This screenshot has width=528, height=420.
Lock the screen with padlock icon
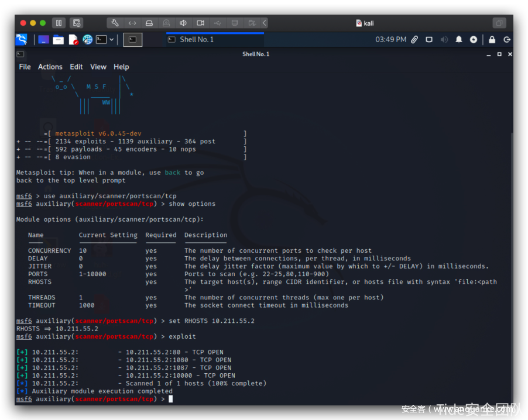(x=492, y=40)
